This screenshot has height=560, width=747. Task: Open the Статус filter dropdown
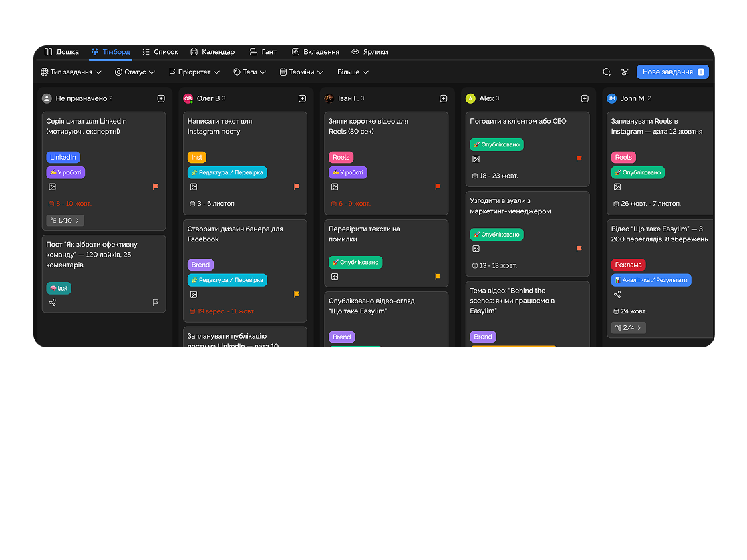[x=135, y=72]
